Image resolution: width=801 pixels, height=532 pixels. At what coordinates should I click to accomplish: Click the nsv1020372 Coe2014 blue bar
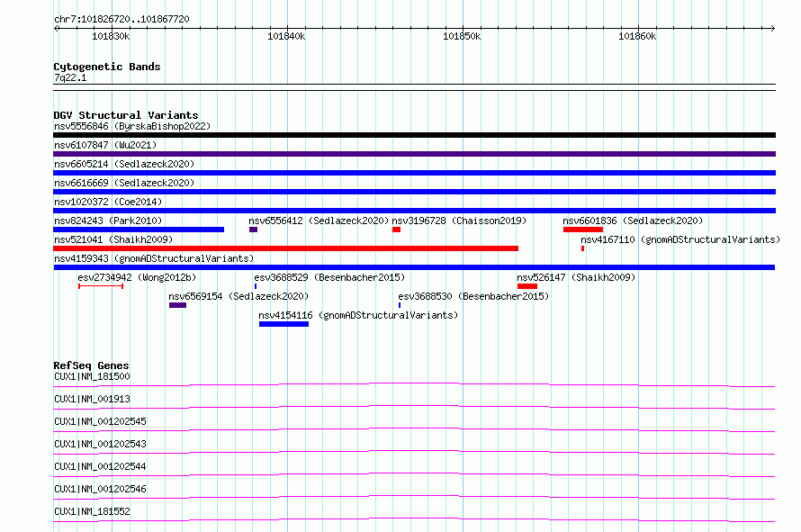414,211
